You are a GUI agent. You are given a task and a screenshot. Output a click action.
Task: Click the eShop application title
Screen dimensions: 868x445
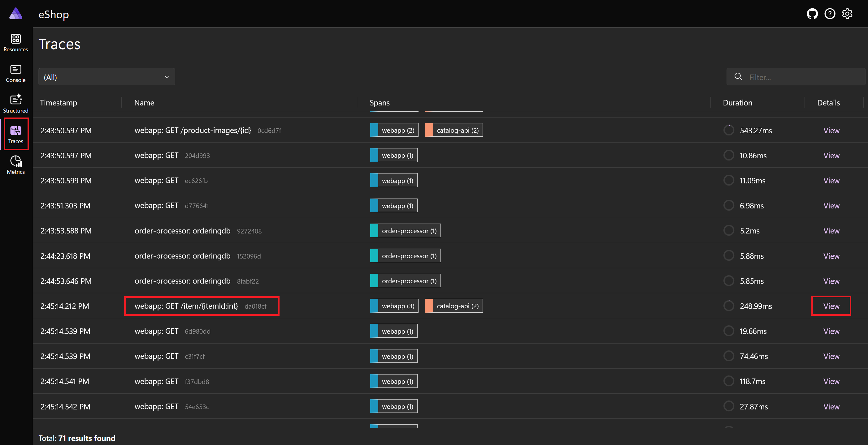[x=54, y=14]
